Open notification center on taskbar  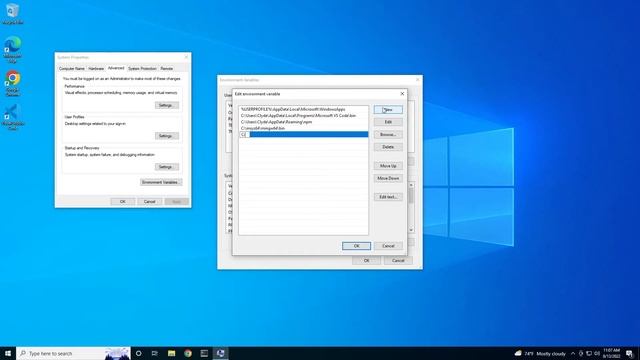point(629,353)
